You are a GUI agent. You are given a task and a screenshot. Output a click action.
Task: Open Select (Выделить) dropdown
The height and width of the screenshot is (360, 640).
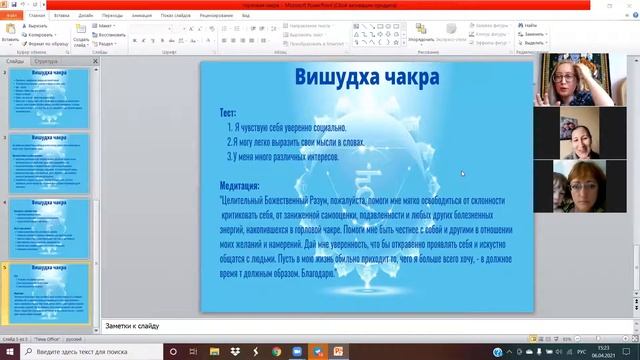click(533, 43)
